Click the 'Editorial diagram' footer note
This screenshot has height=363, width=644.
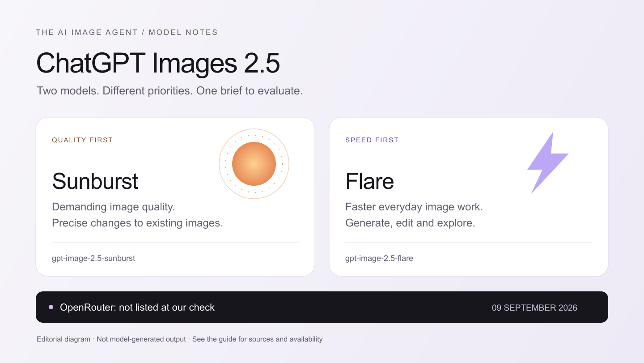coord(64,339)
